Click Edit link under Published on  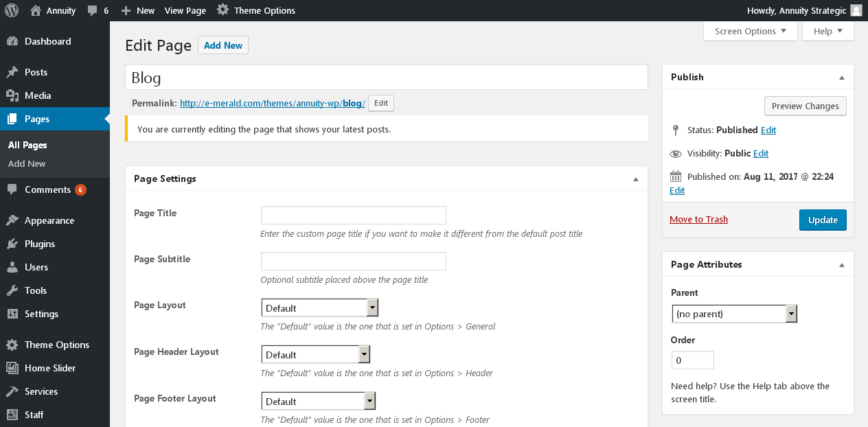click(x=677, y=190)
